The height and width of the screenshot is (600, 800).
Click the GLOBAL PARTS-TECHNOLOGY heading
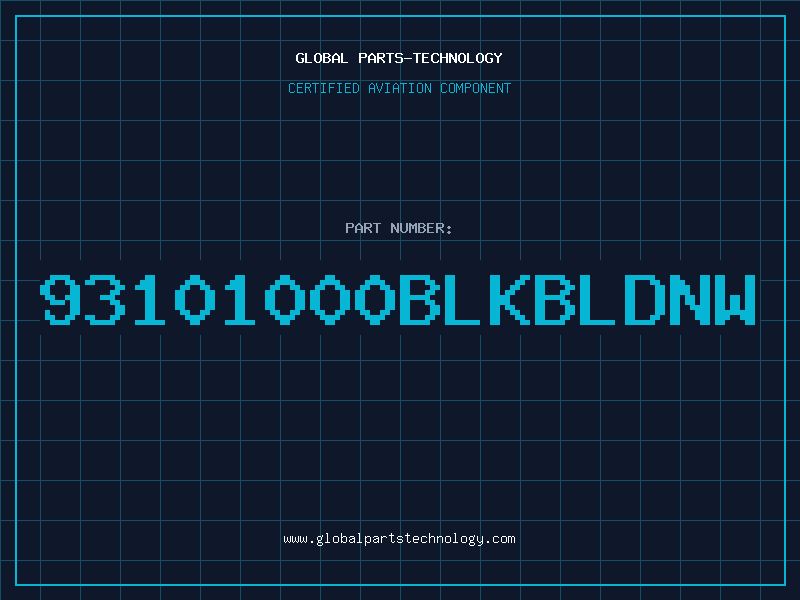pyautogui.click(x=399, y=58)
